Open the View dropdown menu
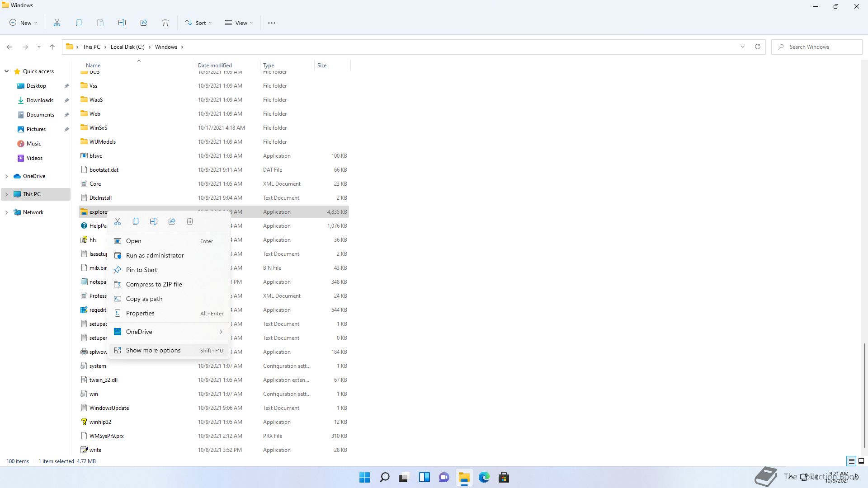868x488 pixels. [239, 23]
